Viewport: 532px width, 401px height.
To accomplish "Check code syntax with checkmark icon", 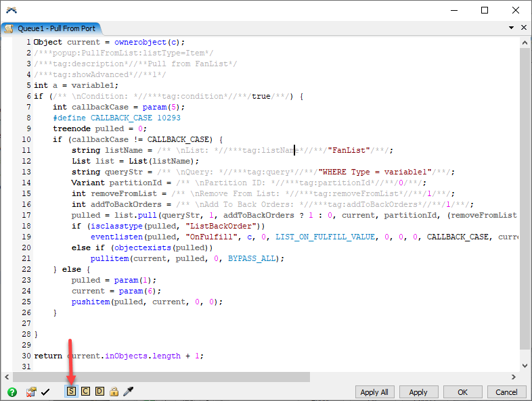I will coord(45,392).
